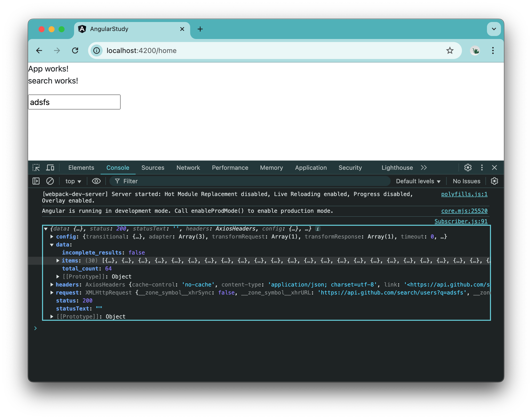Toggle the console sidebar panel
Screen dimensions: 532x419
pyautogui.click(x=36, y=181)
